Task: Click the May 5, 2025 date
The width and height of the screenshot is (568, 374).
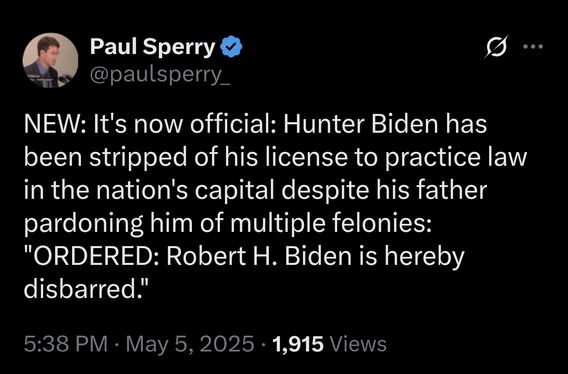Action: 188,344
